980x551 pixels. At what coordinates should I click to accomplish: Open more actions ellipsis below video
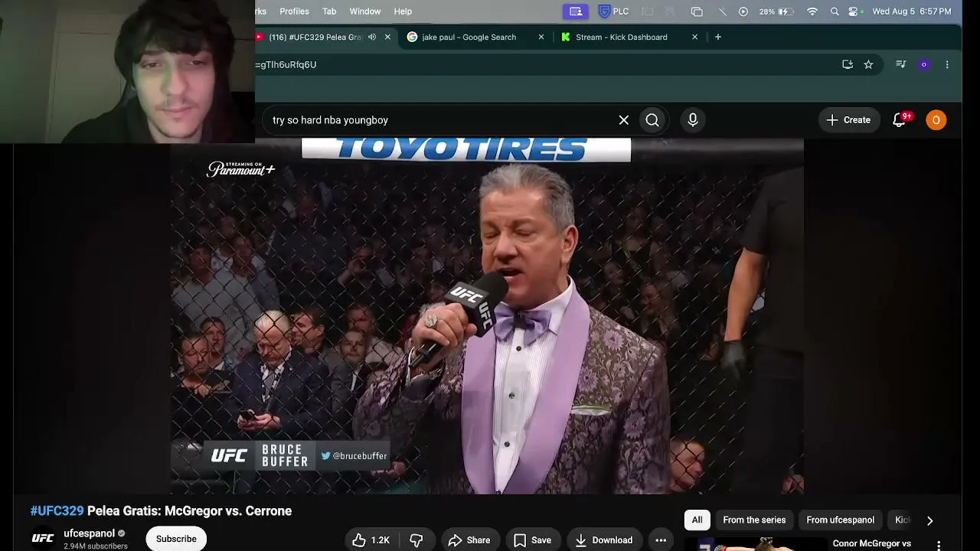[x=661, y=540]
